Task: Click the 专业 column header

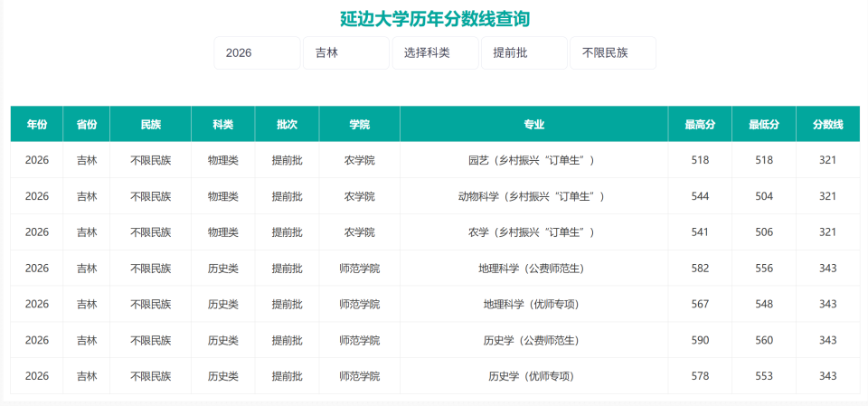Action: click(x=534, y=124)
